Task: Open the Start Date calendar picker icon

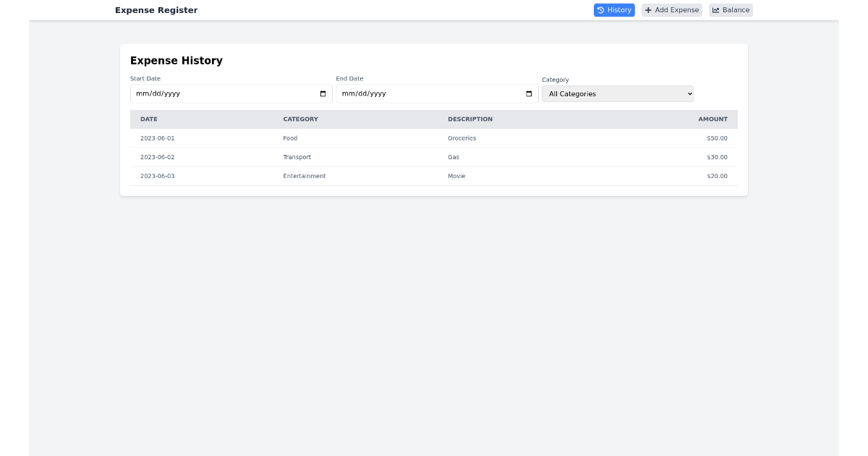Action: click(323, 93)
